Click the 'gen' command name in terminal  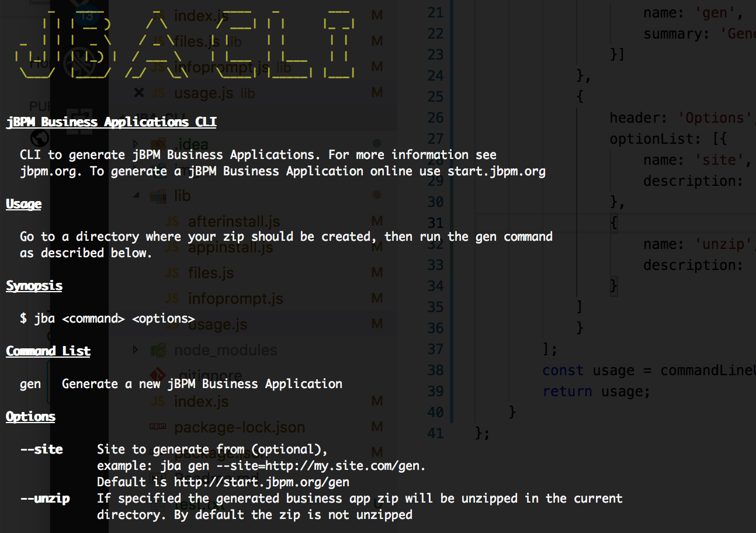pos(30,384)
